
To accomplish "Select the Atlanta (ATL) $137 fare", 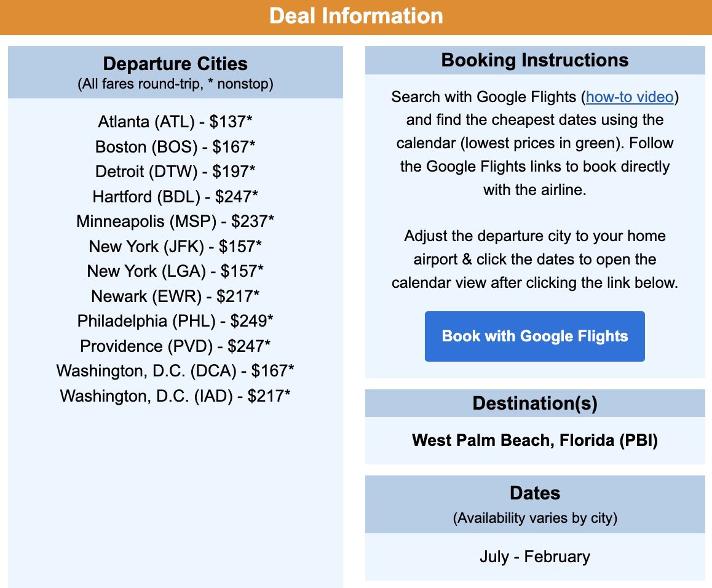I will coord(176,122).
